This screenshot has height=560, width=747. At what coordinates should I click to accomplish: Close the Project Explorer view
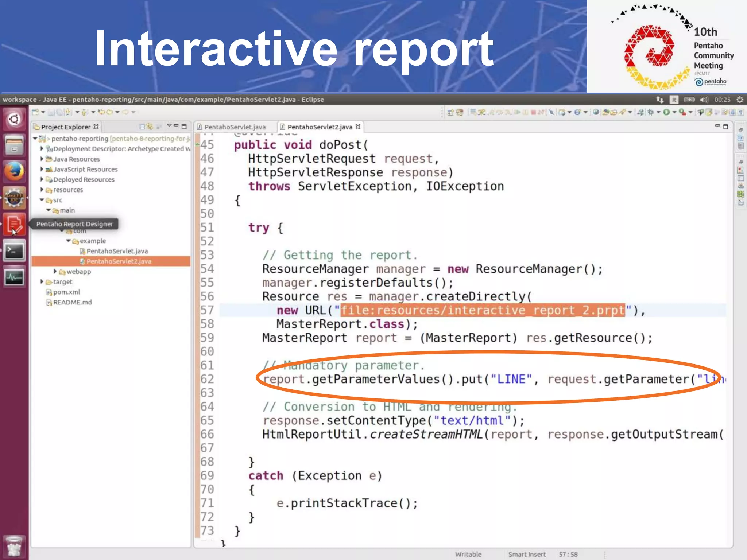96,127
